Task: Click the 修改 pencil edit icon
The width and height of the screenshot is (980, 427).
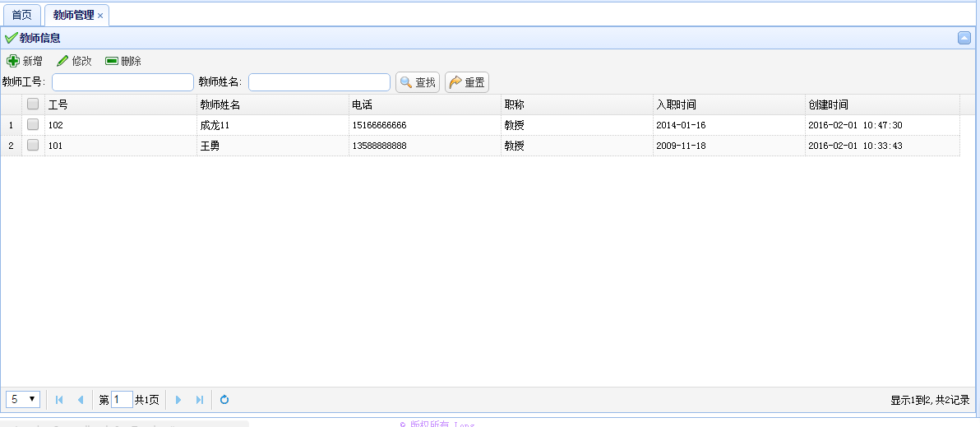Action: (x=62, y=61)
